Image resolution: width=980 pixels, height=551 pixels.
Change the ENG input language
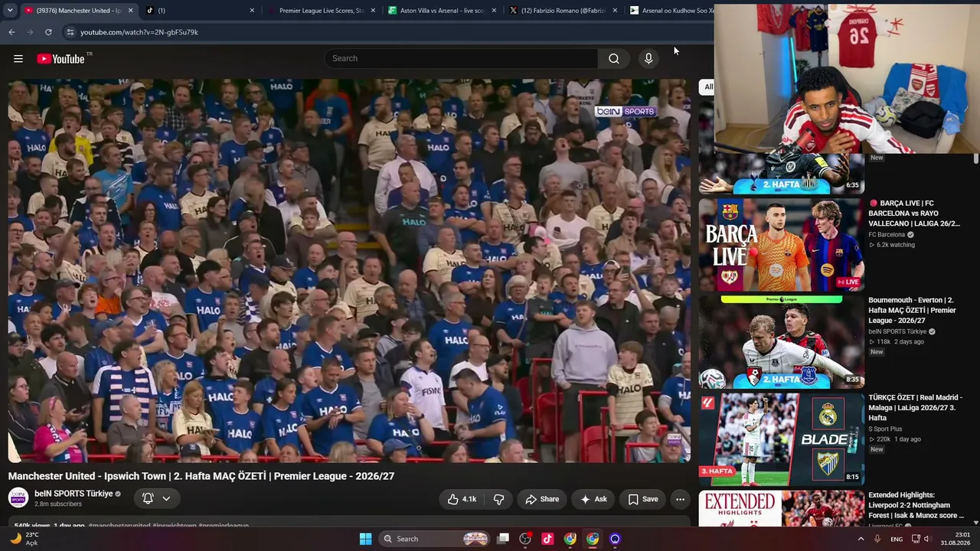click(x=897, y=540)
